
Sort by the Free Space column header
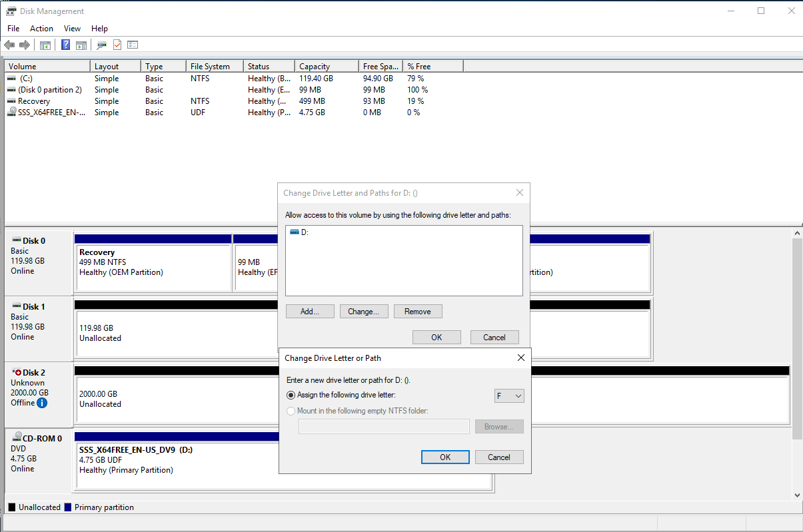[x=381, y=66]
